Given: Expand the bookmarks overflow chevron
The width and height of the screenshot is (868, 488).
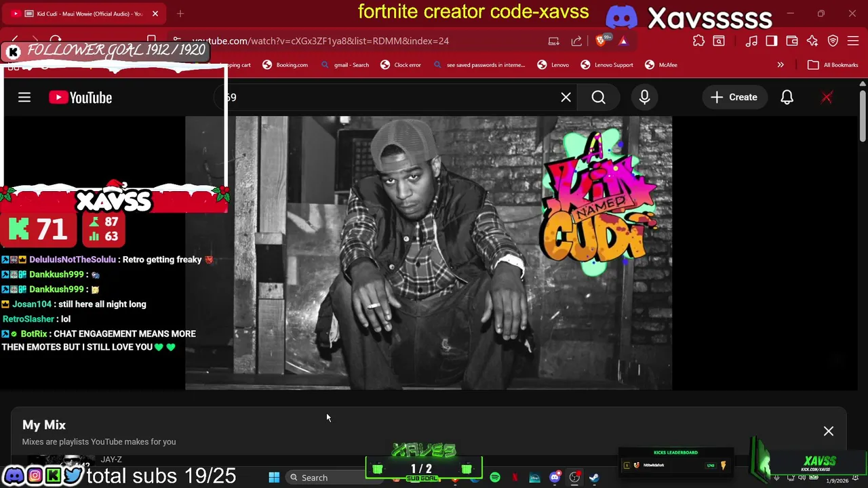Looking at the screenshot, I should pyautogui.click(x=781, y=65).
